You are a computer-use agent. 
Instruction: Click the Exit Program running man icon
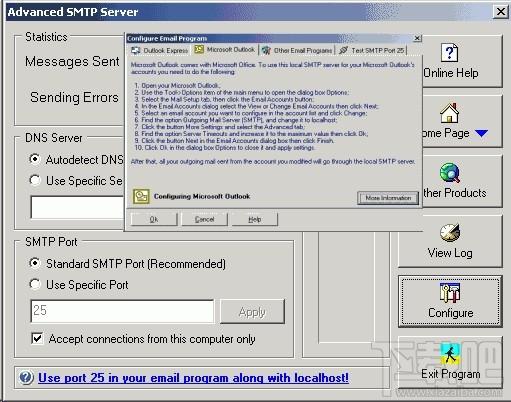coord(450,354)
